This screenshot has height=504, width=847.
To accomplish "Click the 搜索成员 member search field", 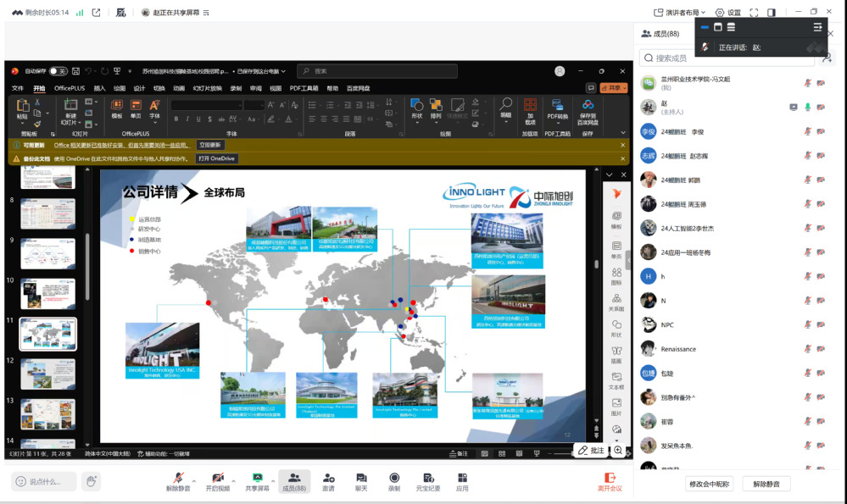I will click(727, 58).
